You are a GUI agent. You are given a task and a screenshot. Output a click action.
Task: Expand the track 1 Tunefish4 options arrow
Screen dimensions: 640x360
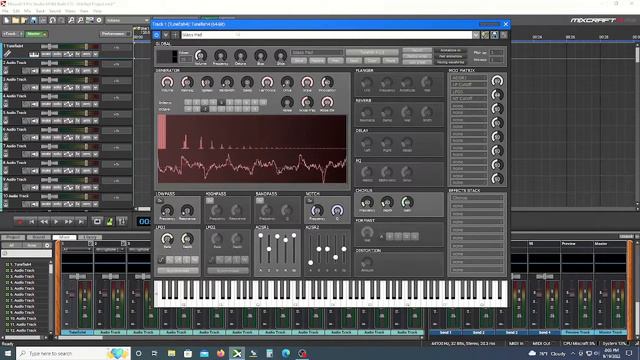tap(96, 54)
